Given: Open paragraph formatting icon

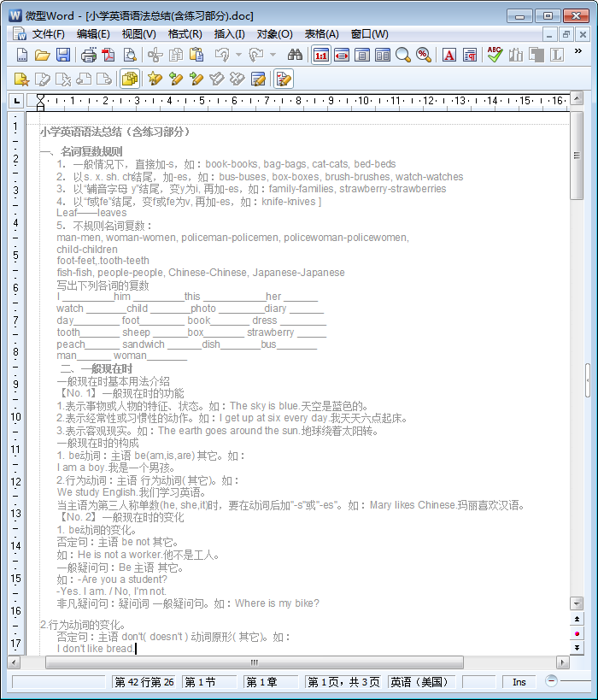Looking at the screenshot, I should [x=470, y=55].
